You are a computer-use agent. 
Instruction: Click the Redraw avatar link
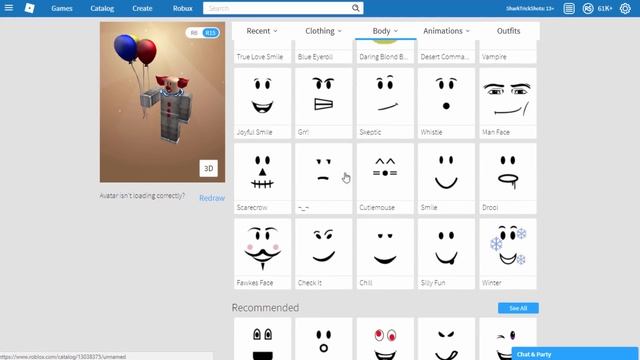(x=212, y=198)
